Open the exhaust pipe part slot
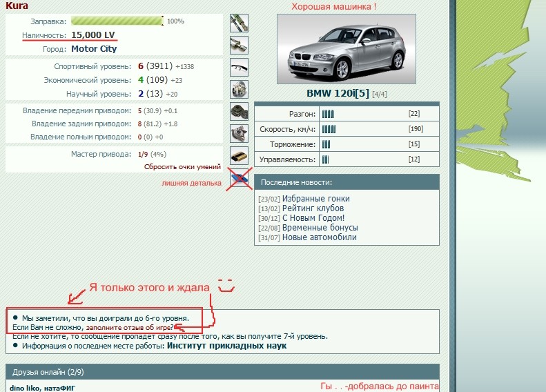546x392 pixels. [240, 46]
